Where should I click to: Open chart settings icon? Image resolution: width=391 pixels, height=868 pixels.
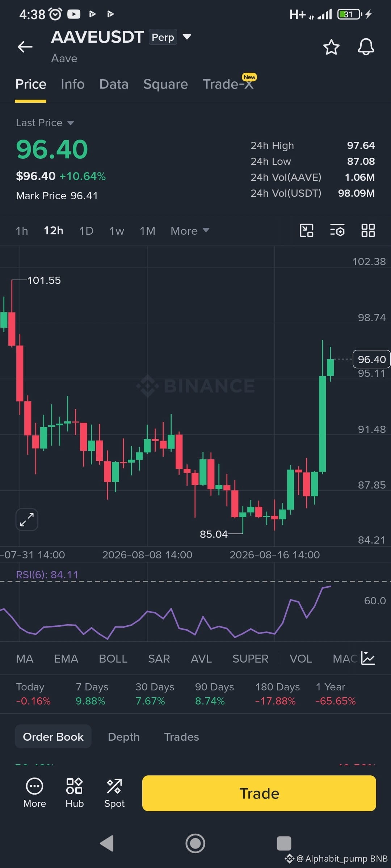click(x=337, y=230)
